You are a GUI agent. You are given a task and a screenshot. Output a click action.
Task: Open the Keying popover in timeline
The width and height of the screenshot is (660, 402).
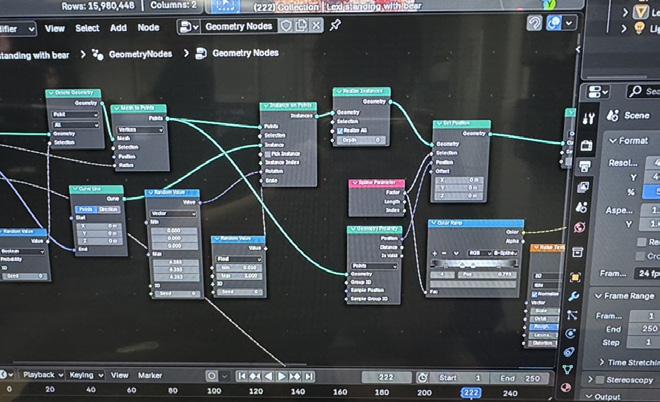pyautogui.click(x=86, y=375)
